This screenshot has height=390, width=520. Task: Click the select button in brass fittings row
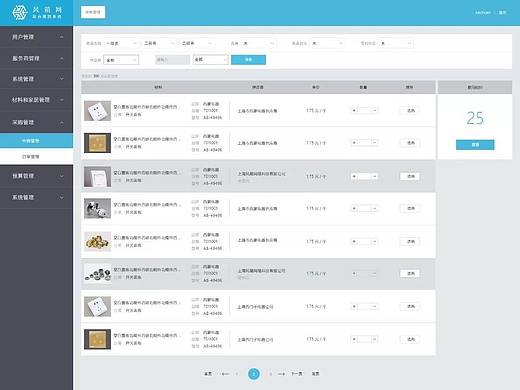click(410, 241)
